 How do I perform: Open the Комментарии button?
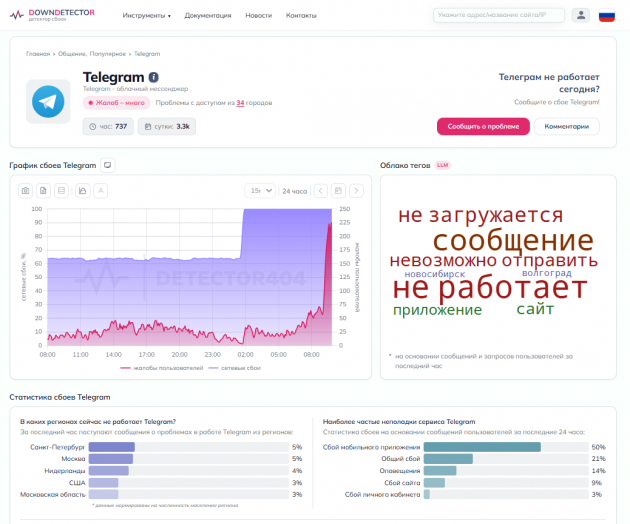tap(567, 126)
